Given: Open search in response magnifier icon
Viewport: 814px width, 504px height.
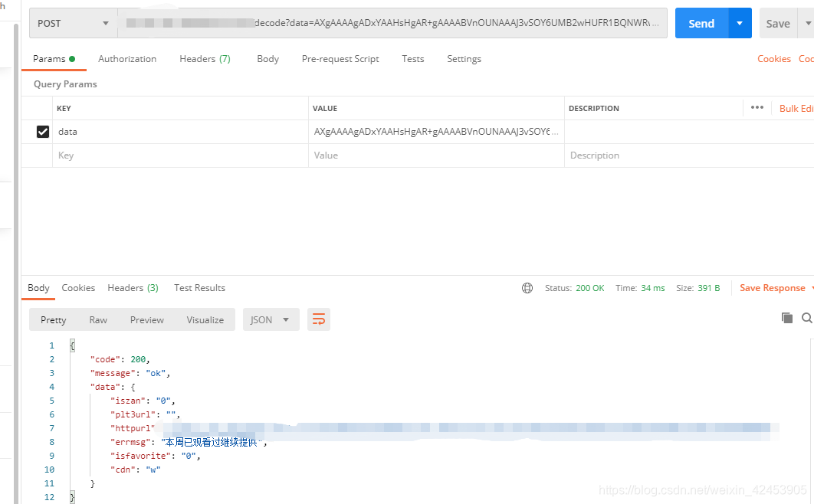Looking at the screenshot, I should pyautogui.click(x=807, y=318).
